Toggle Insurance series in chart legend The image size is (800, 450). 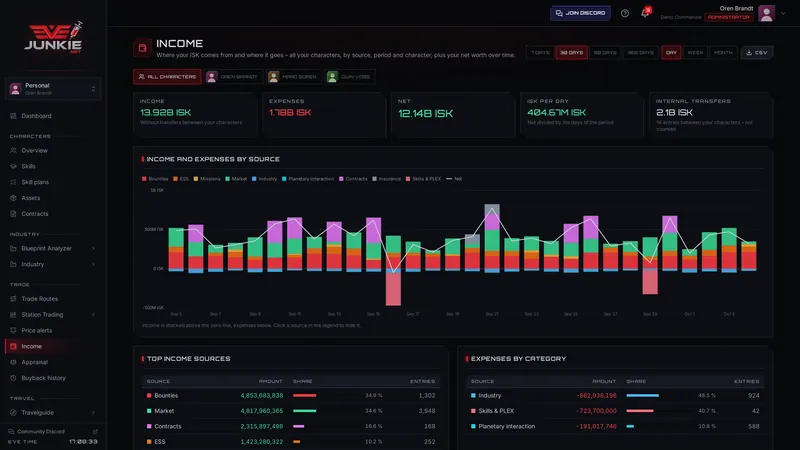pos(386,179)
